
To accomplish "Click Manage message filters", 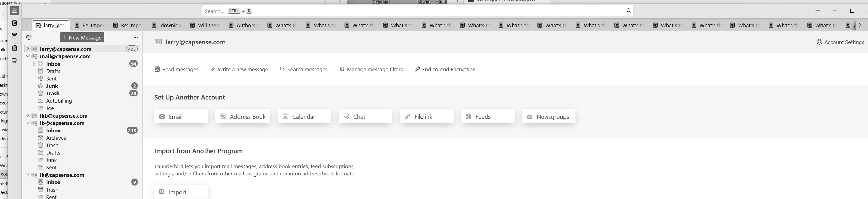I will [x=371, y=70].
